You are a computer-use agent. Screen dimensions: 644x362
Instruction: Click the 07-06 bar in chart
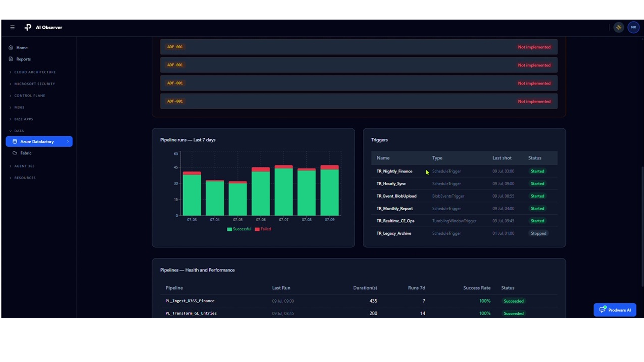coord(261,192)
